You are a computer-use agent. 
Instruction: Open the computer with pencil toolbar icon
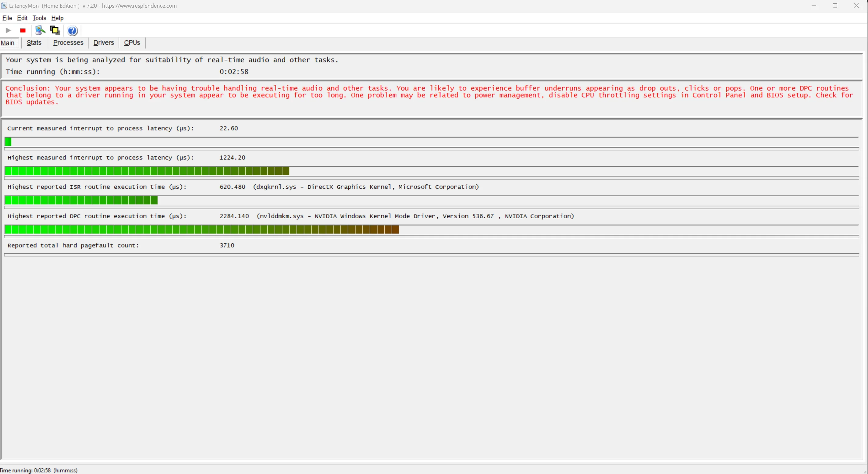pyautogui.click(x=40, y=30)
